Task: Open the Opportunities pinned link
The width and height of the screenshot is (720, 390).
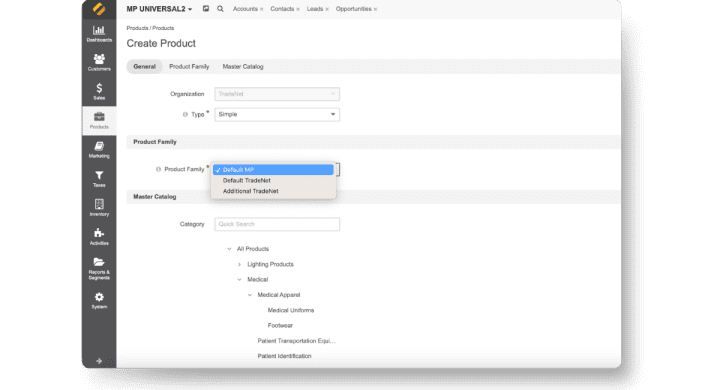Action: point(354,9)
